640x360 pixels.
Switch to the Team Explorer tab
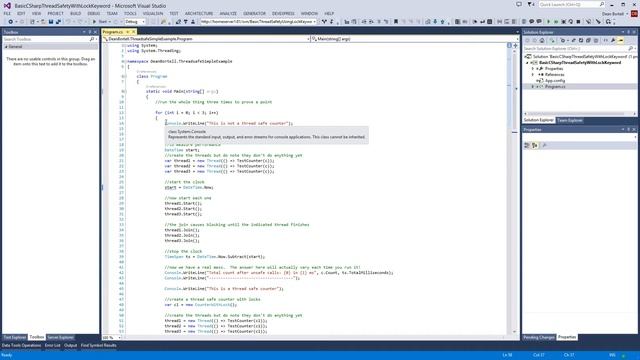click(x=570, y=120)
